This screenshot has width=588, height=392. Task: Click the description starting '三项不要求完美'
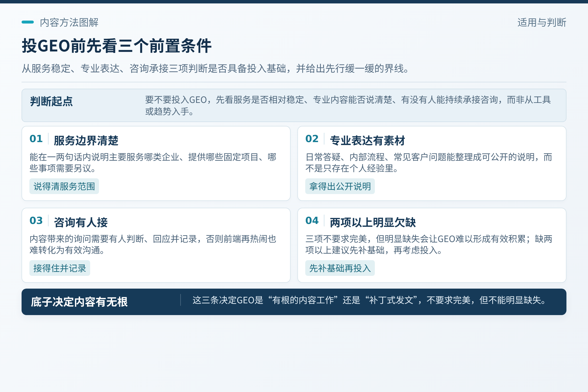click(x=429, y=245)
